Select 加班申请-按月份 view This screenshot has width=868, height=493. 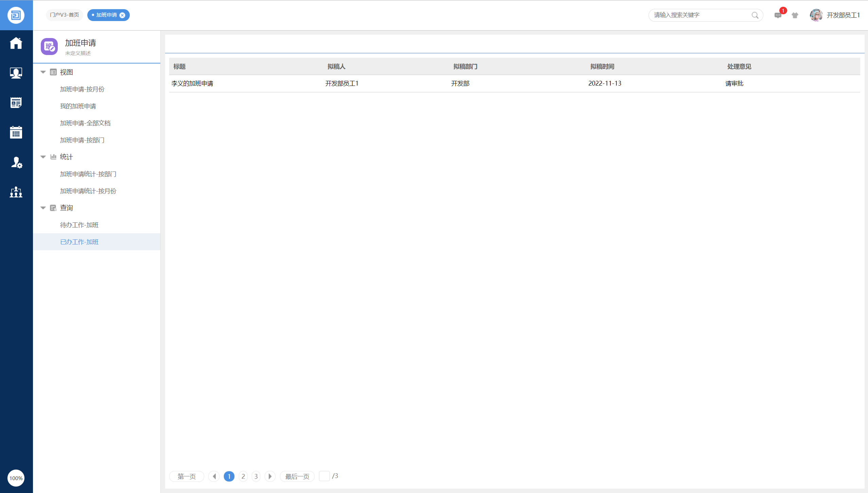point(82,89)
